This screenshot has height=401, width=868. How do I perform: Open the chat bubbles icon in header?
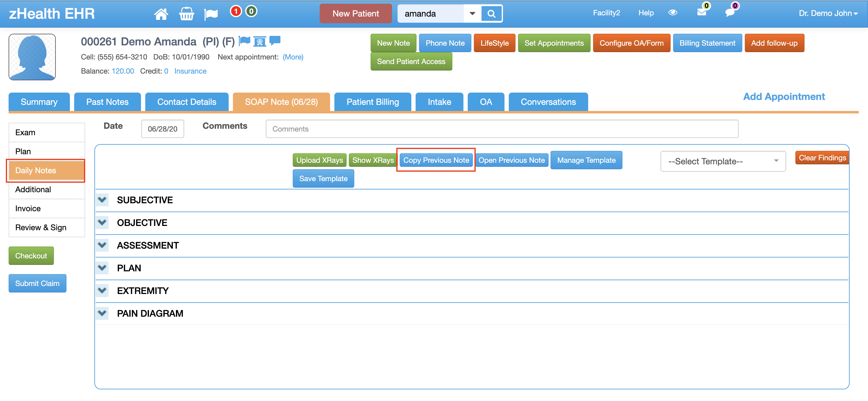click(730, 13)
